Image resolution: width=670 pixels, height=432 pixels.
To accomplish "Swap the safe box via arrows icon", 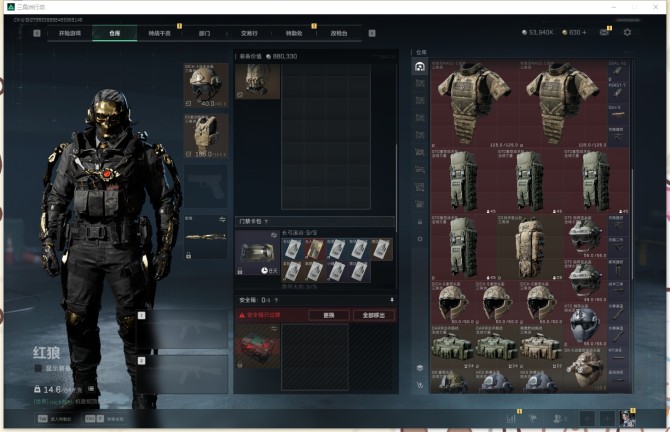I will click(x=274, y=329).
